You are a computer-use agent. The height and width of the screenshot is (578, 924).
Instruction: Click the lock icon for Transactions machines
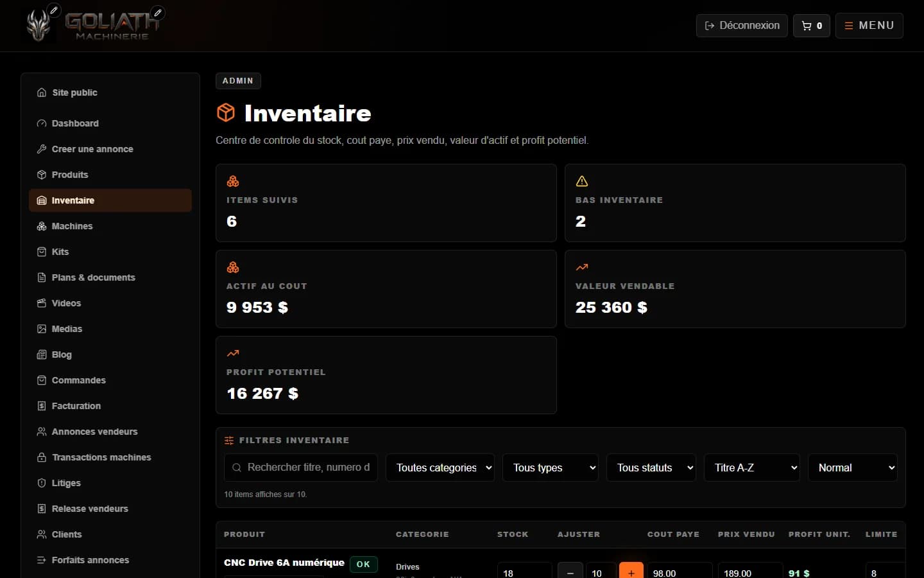tap(42, 457)
